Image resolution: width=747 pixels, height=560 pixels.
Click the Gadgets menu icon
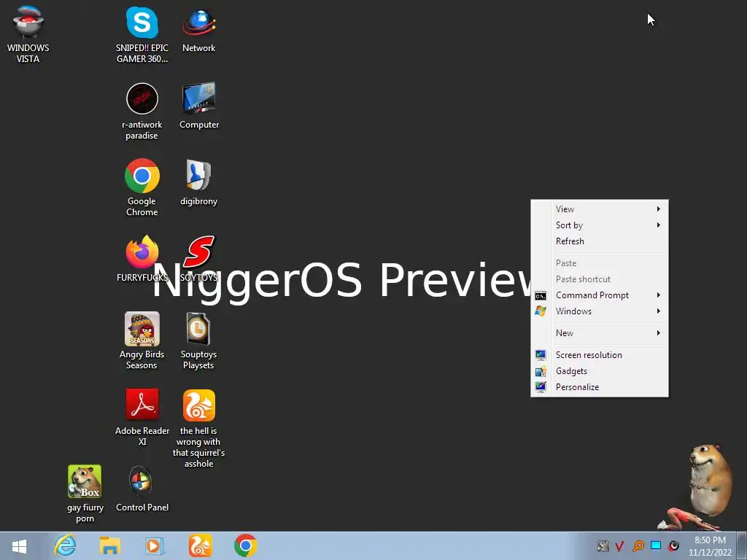tap(541, 371)
